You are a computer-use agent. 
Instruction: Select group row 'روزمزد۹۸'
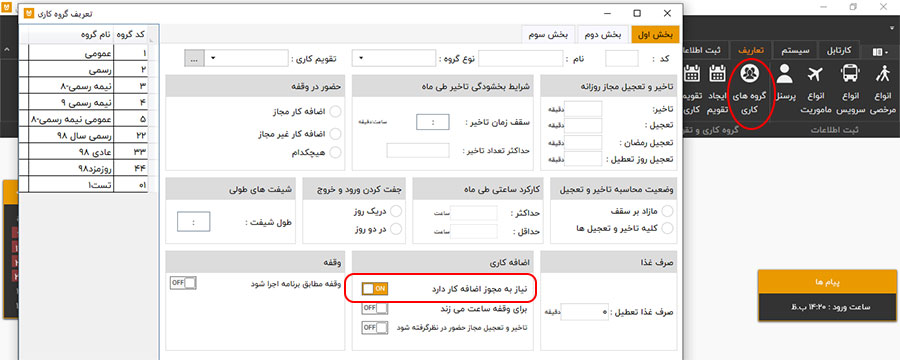tap(82, 169)
